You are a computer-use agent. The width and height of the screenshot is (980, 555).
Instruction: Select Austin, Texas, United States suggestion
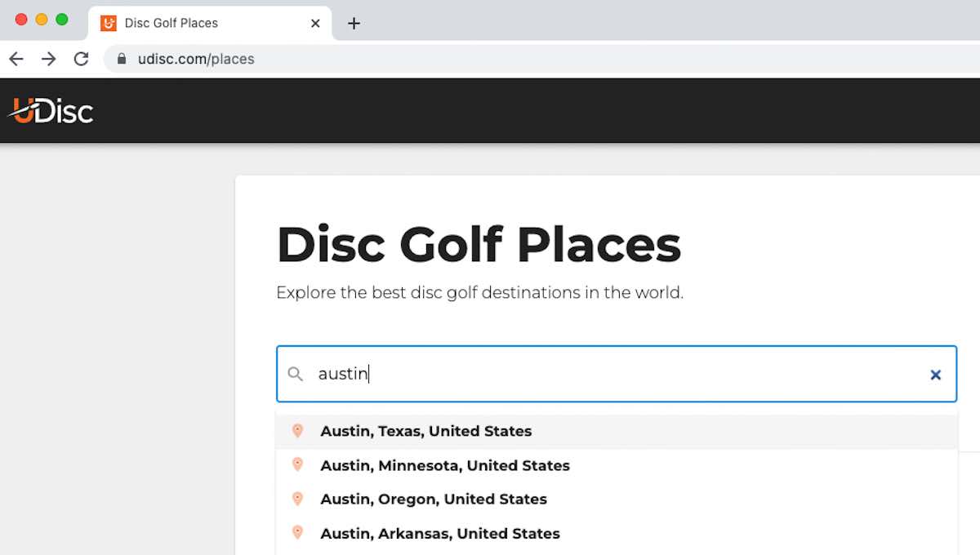tap(617, 431)
